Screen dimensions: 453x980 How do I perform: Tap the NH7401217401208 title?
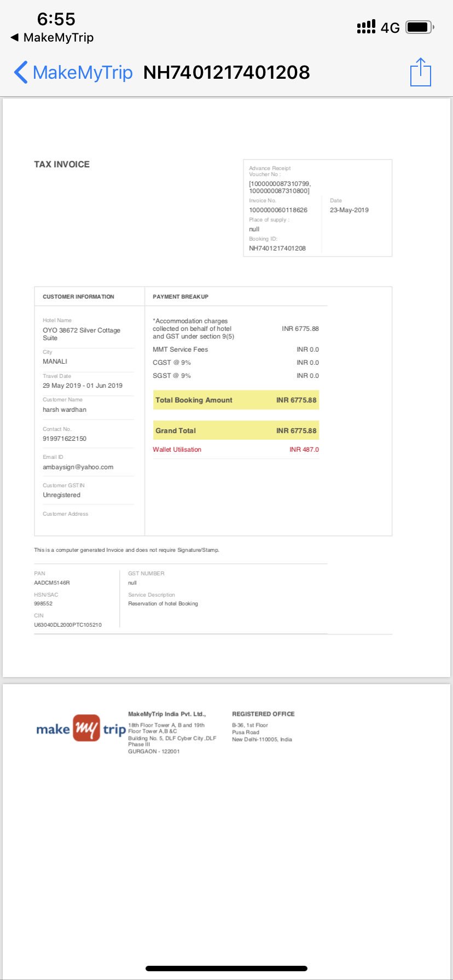pos(226,72)
